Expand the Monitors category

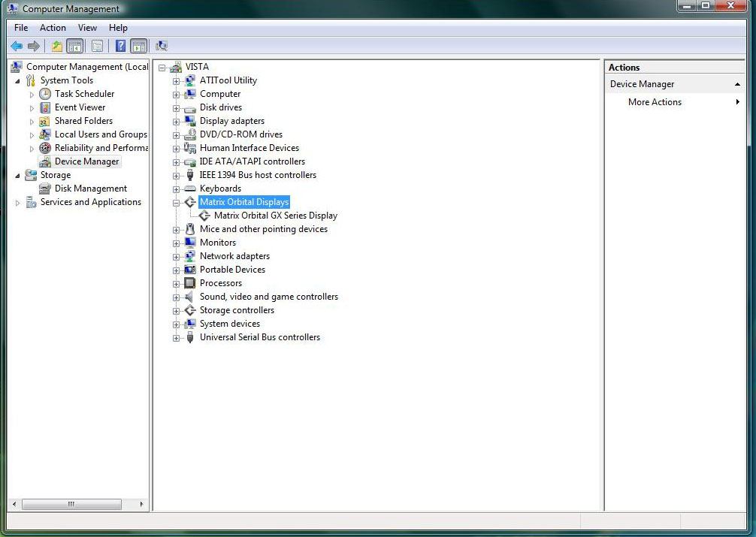pos(176,243)
